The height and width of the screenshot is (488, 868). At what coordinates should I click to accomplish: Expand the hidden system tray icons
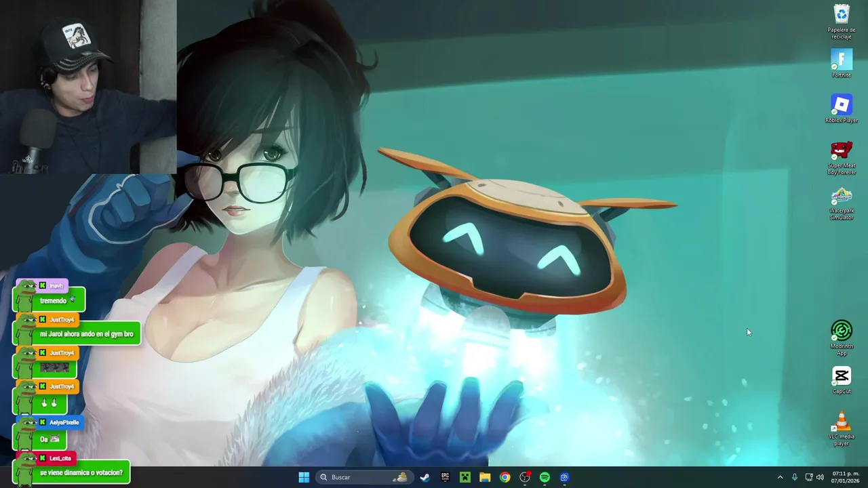[x=780, y=477]
